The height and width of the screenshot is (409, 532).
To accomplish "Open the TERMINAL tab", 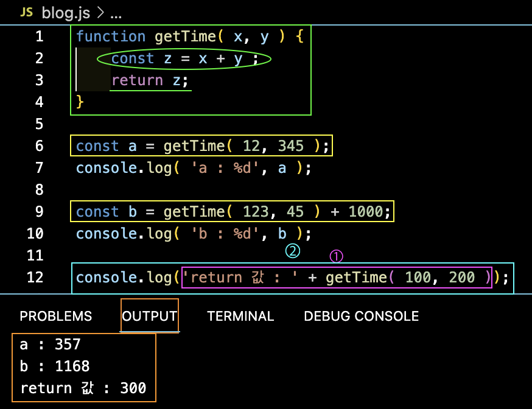I will (240, 316).
